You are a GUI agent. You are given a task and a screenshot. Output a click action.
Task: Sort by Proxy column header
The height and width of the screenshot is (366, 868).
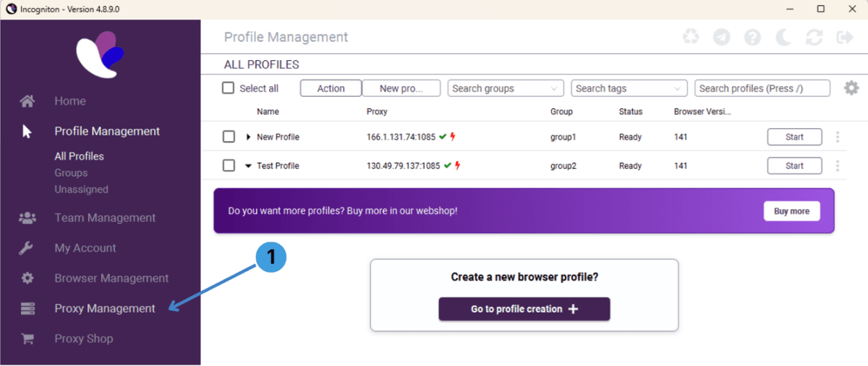click(x=377, y=112)
